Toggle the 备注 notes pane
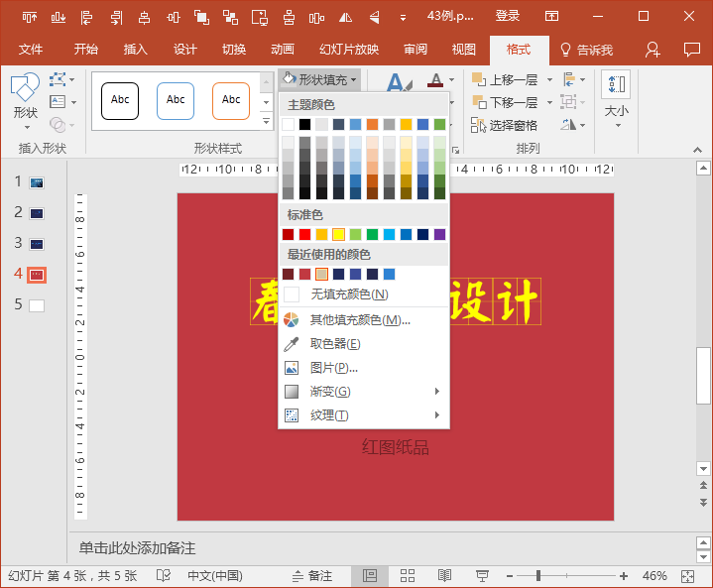 [312, 576]
